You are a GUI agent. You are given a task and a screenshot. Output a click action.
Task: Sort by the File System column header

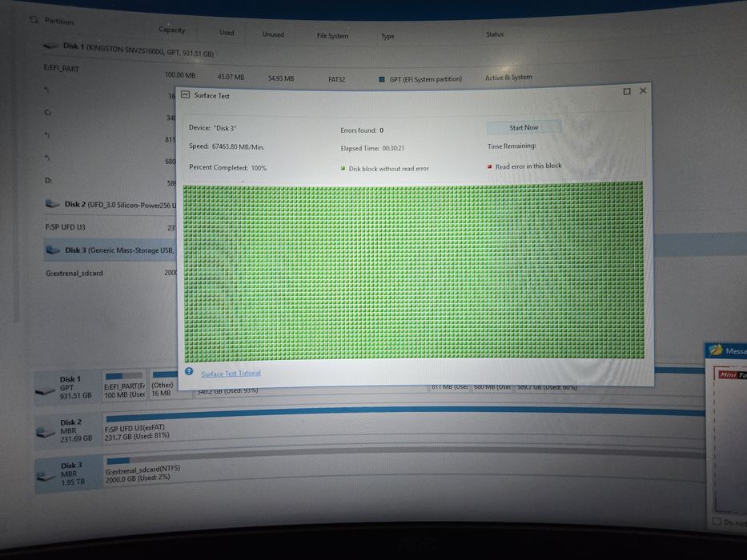coord(332,36)
